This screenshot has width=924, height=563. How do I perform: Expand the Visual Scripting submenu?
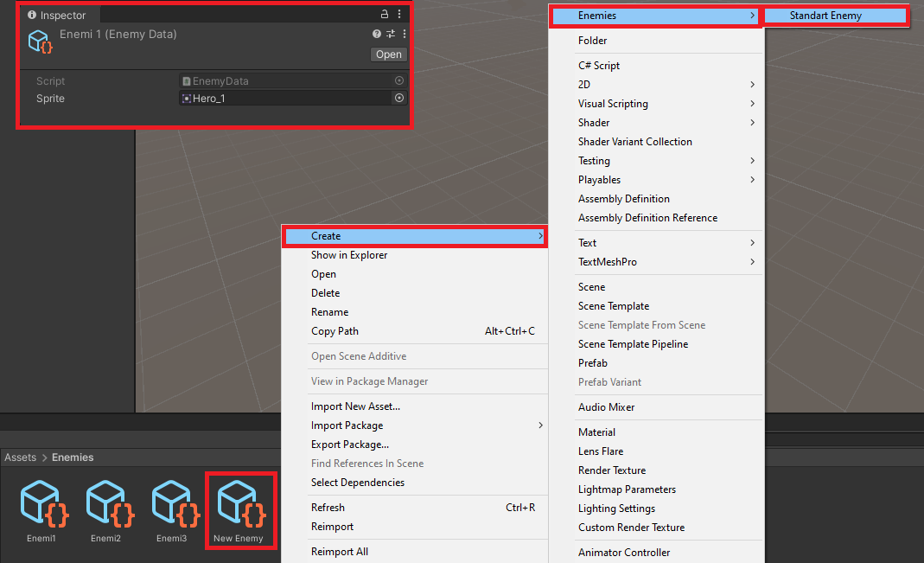point(656,104)
